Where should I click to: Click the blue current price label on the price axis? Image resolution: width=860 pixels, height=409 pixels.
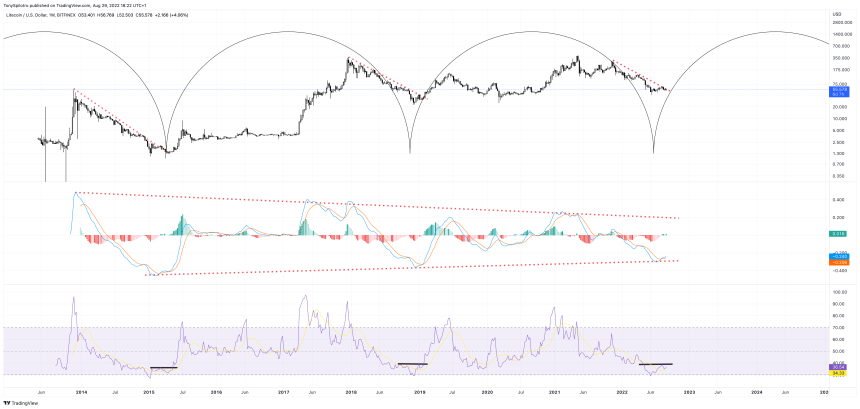[840, 90]
